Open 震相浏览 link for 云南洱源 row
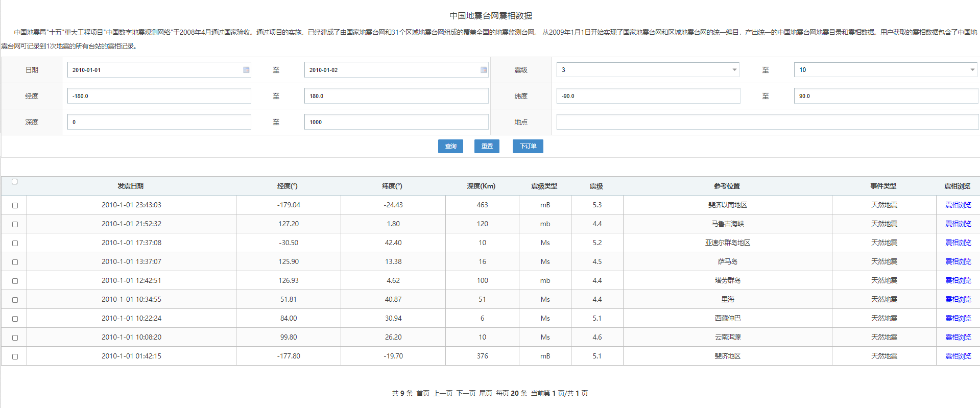The height and width of the screenshot is (408, 980). 958,337
